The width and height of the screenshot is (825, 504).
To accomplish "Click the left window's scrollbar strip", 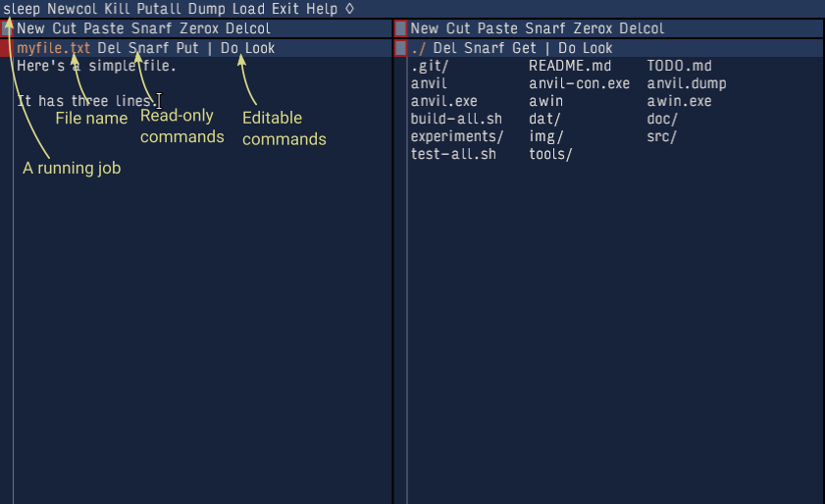I will (6, 280).
